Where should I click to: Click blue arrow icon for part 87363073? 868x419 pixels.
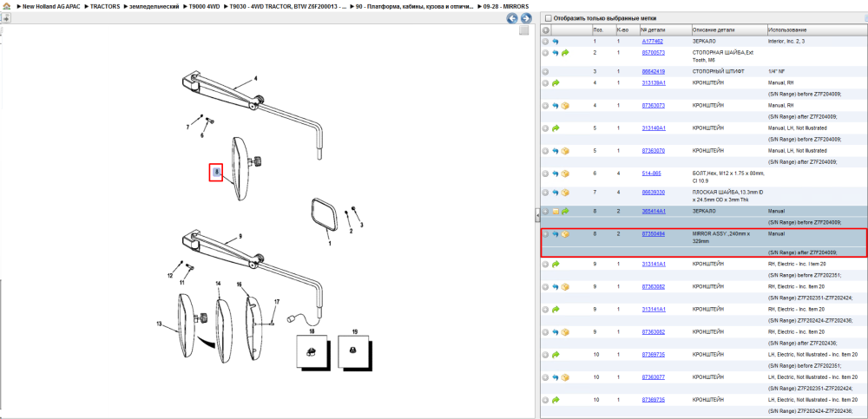tap(556, 105)
